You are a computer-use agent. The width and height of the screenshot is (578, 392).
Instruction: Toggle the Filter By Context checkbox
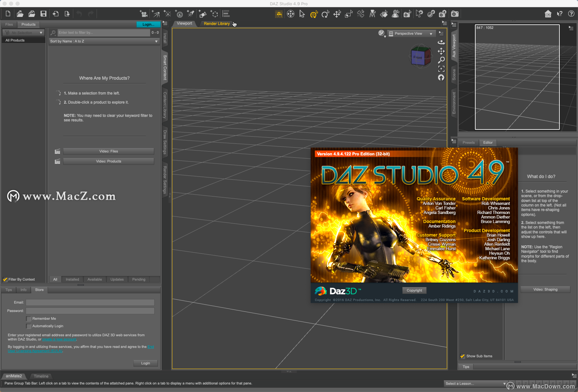tap(5, 279)
